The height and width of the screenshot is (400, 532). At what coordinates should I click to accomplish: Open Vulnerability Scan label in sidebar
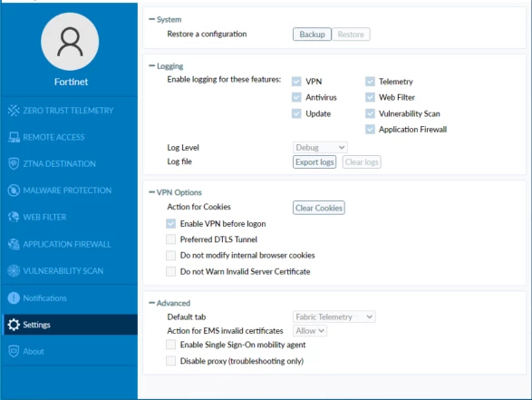[x=63, y=270]
